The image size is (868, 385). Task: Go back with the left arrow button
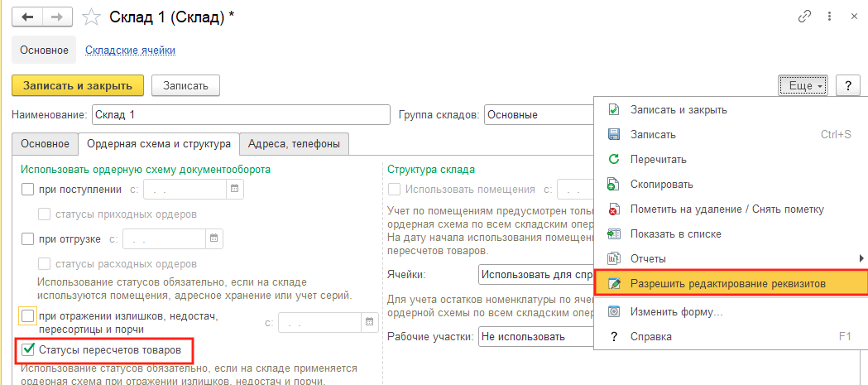click(x=27, y=17)
